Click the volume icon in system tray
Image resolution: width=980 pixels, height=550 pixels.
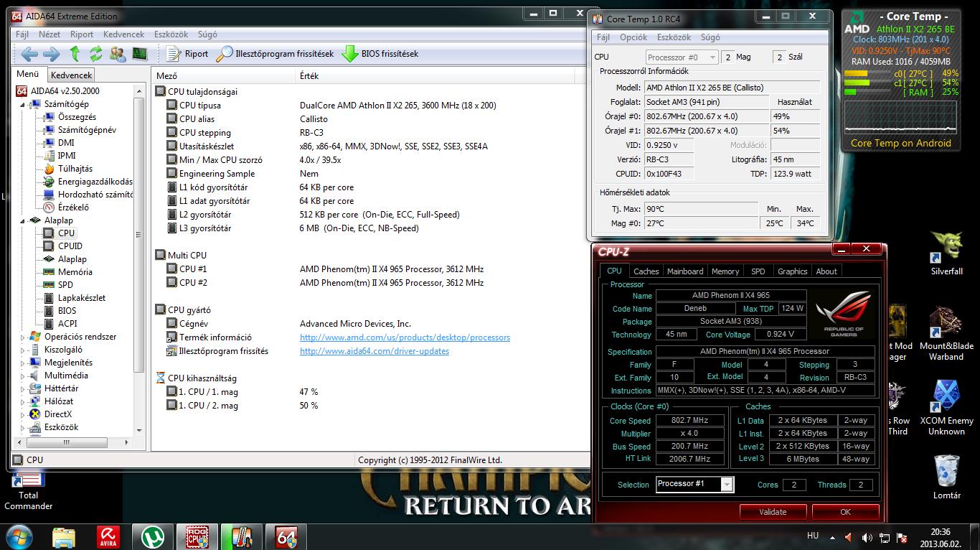(x=866, y=537)
